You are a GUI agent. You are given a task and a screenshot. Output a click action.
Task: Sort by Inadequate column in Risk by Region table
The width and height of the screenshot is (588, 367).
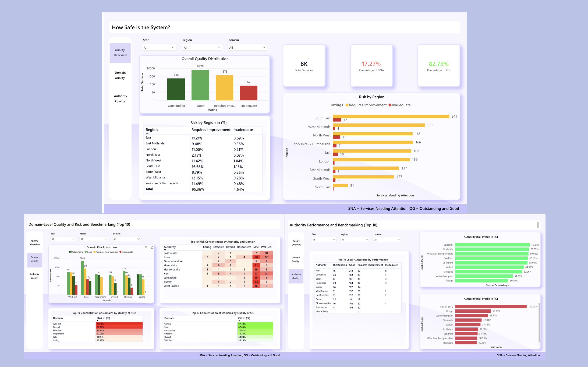243,130
